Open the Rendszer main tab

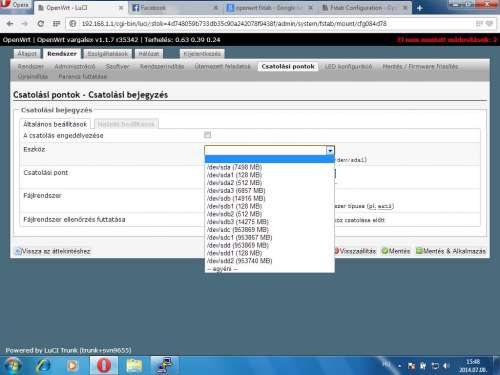click(x=62, y=54)
